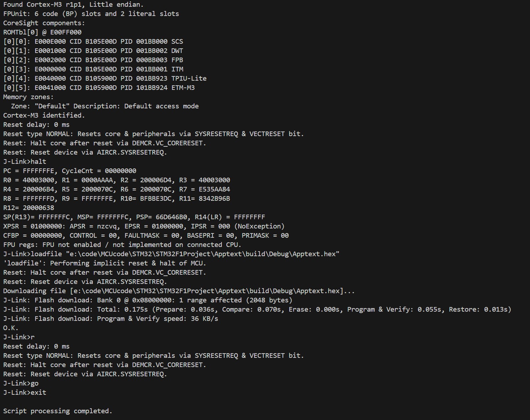Click the 'J-Link>exit' command line
The width and height of the screenshot is (530, 420).
pyautogui.click(x=25, y=393)
